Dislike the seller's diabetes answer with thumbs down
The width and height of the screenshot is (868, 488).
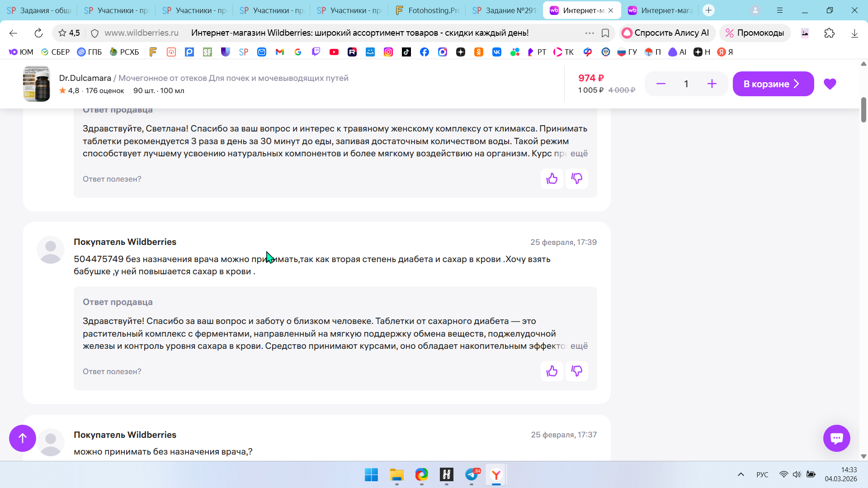(577, 371)
